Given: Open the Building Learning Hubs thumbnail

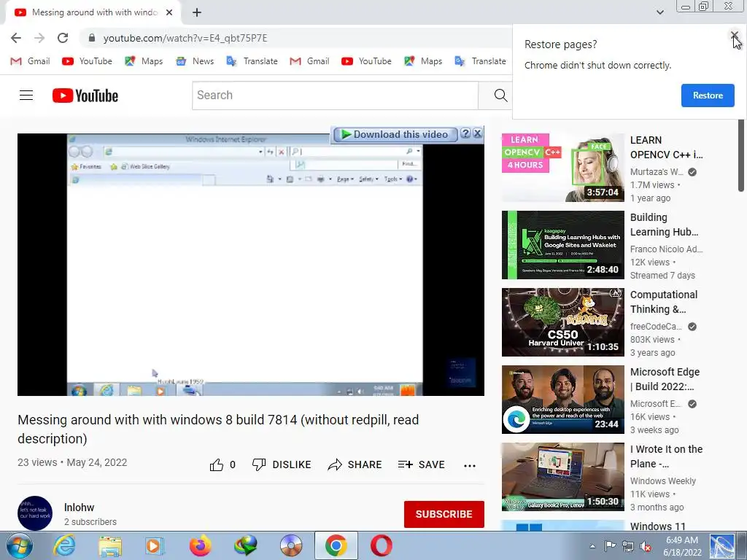Looking at the screenshot, I should [562, 245].
